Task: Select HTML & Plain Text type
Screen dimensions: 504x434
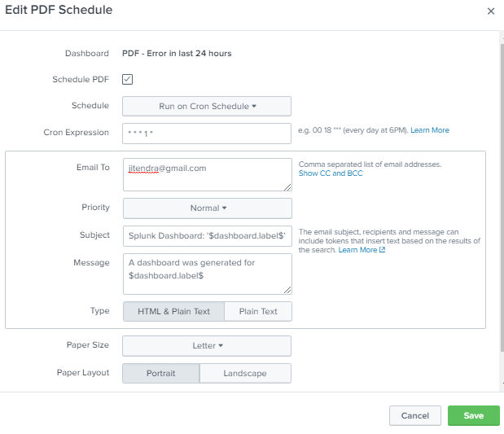Action: tap(173, 311)
